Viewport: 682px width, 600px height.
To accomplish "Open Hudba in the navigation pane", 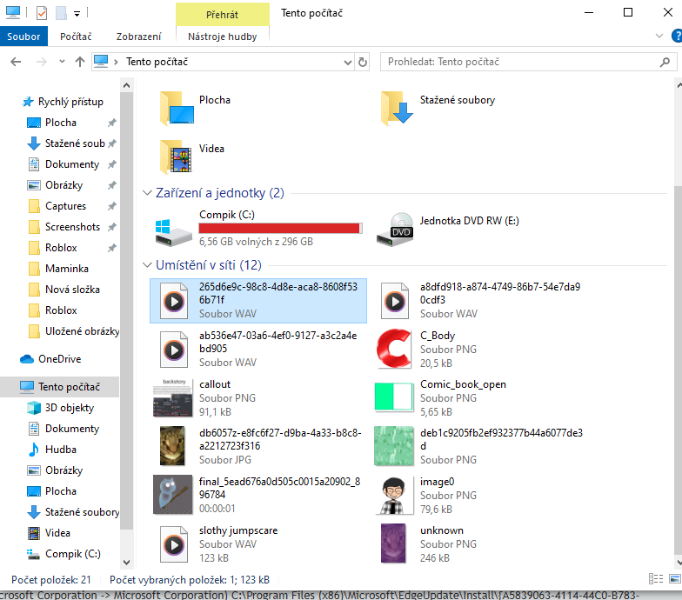I will coord(60,450).
